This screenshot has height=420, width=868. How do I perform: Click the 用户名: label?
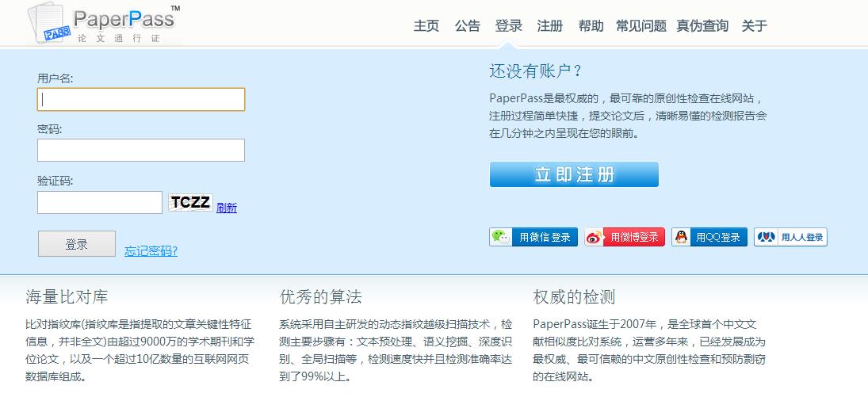[55, 78]
